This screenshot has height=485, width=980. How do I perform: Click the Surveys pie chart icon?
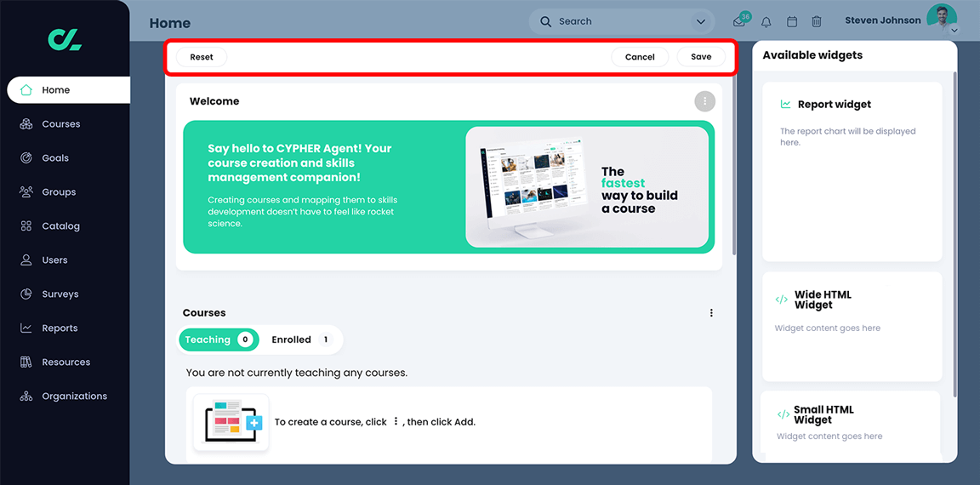click(x=26, y=294)
